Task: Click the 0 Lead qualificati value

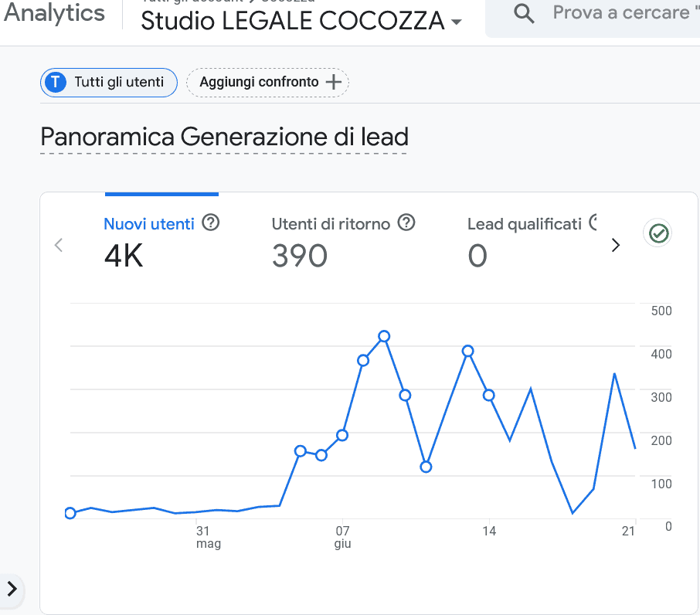Action: coord(477,256)
